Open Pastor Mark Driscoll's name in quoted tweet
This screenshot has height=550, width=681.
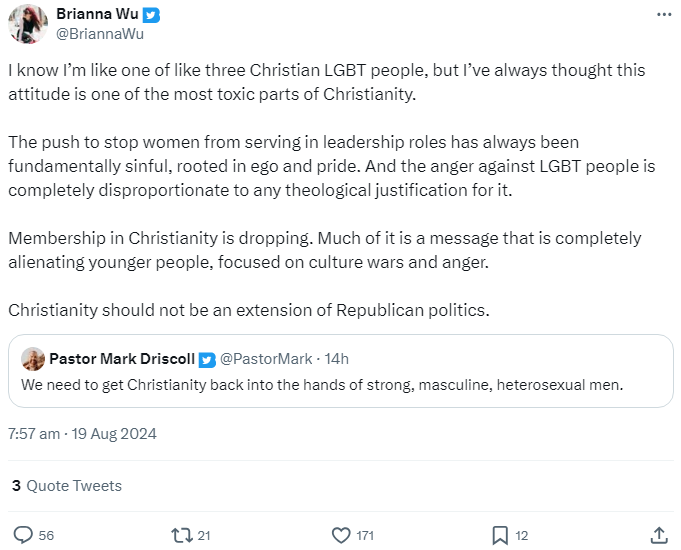click(122, 359)
